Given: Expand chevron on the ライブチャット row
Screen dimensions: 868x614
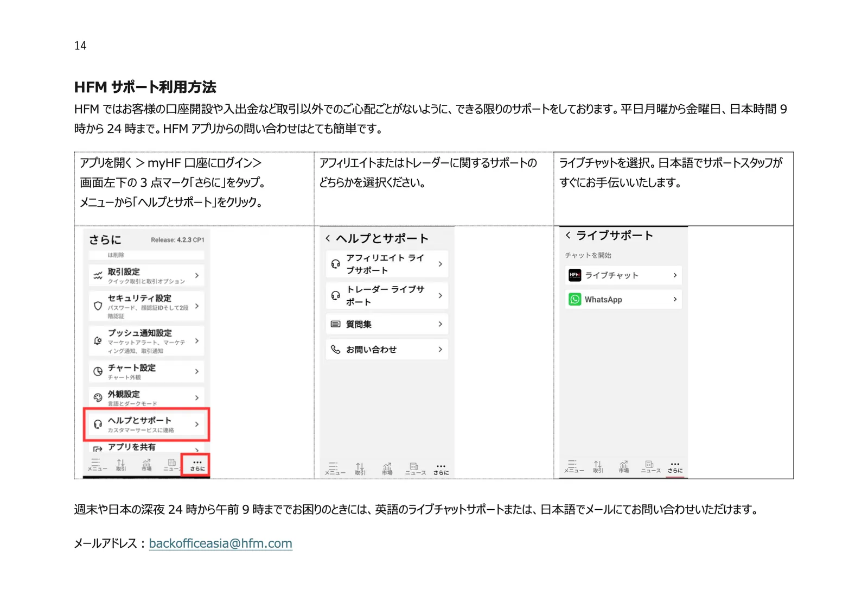Looking at the screenshot, I should pyautogui.click(x=675, y=275).
